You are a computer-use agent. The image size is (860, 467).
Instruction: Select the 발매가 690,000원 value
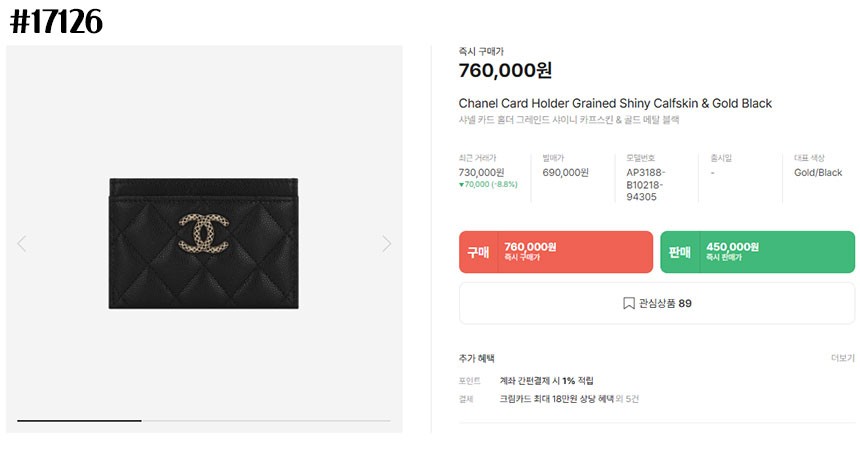tap(565, 172)
